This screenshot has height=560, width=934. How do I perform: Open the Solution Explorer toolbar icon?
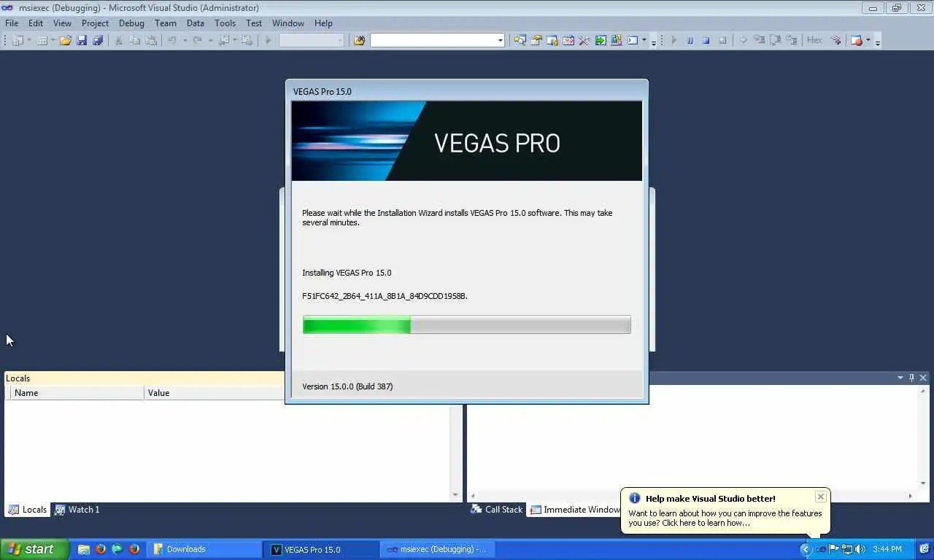520,40
